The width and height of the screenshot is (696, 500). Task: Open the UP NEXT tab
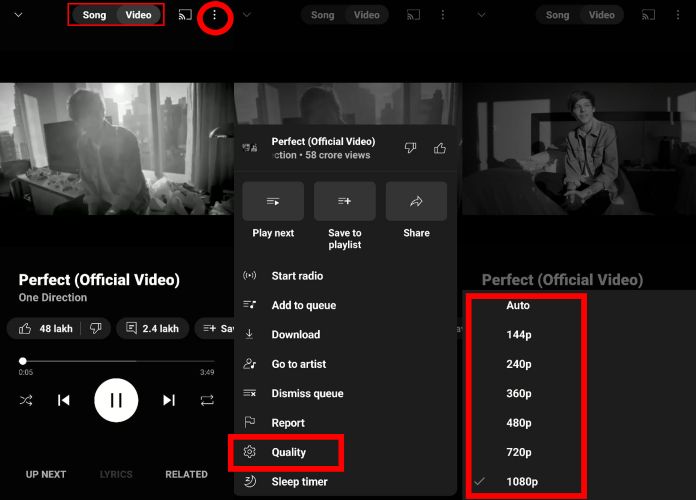(46, 474)
